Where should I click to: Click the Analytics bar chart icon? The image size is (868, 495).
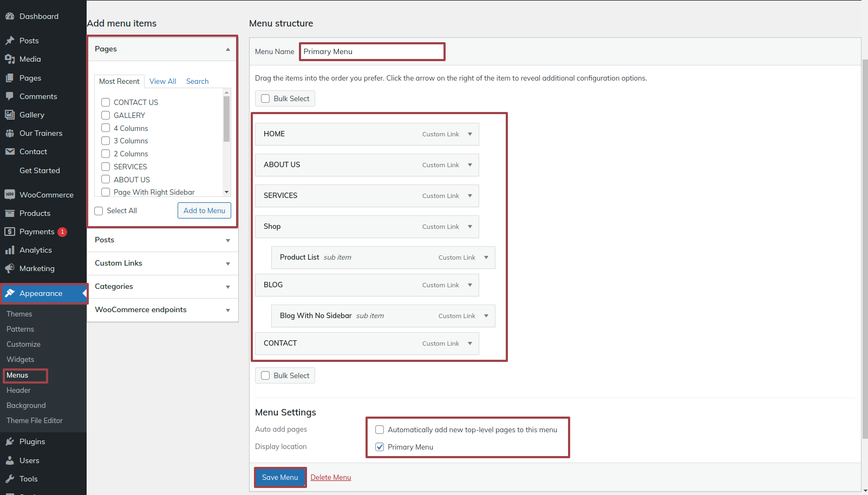click(x=10, y=250)
